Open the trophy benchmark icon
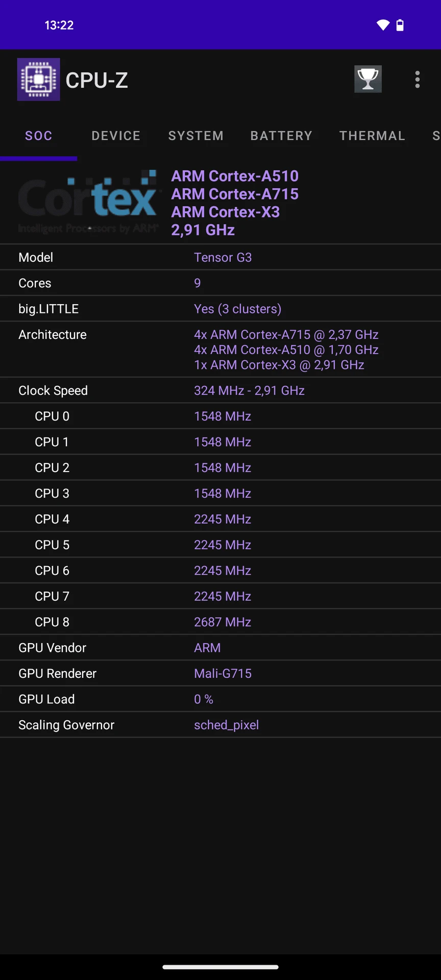Screen dimensions: 441x980 click(368, 79)
